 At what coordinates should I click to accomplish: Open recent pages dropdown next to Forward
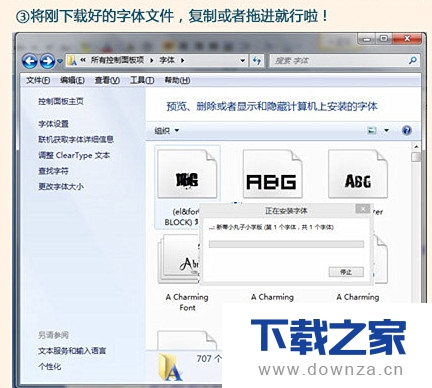tap(60, 61)
